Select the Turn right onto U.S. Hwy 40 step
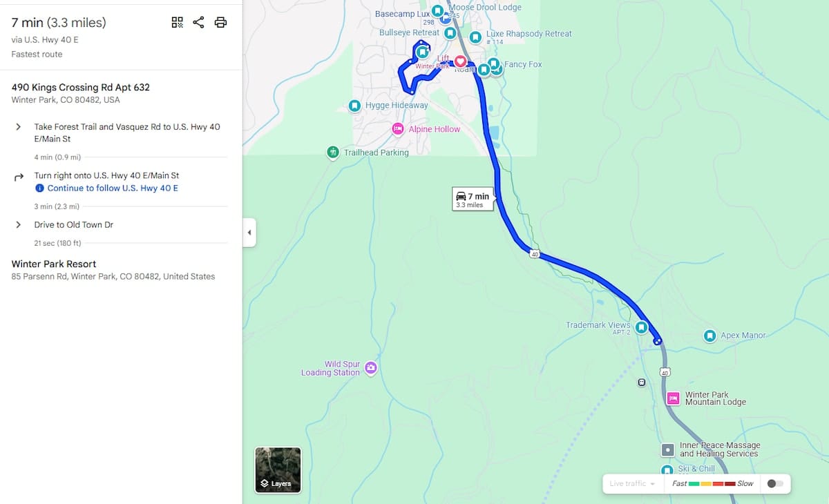This screenshot has height=504, width=829. tap(121, 182)
